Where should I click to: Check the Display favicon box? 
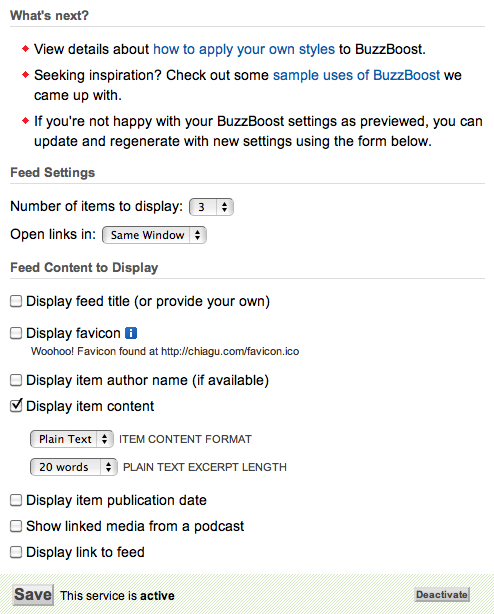click(16, 333)
